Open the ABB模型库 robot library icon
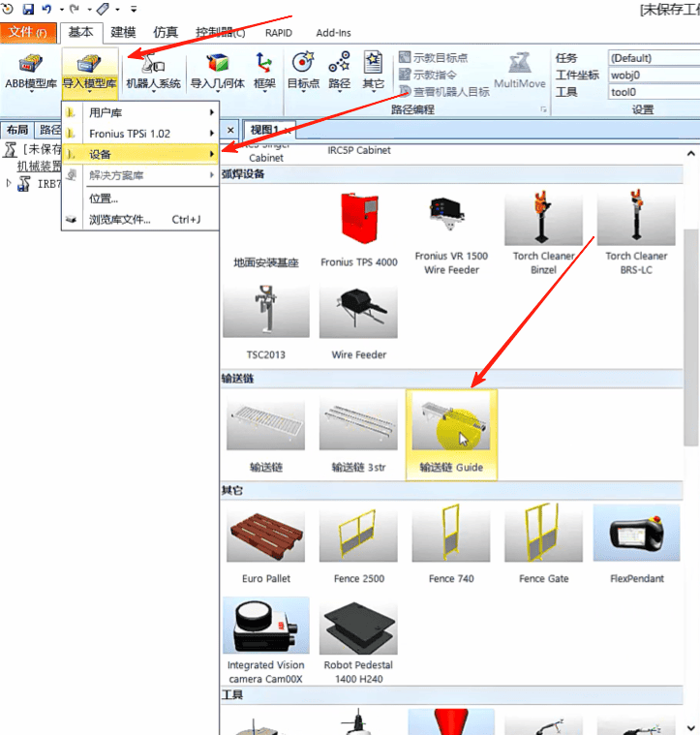The image size is (700, 735). pyautogui.click(x=31, y=72)
